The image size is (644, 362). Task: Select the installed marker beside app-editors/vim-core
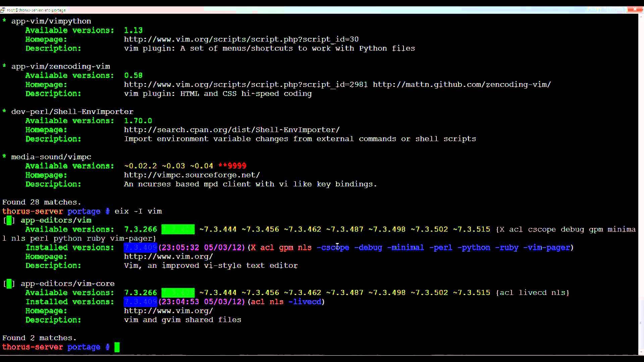click(9, 284)
